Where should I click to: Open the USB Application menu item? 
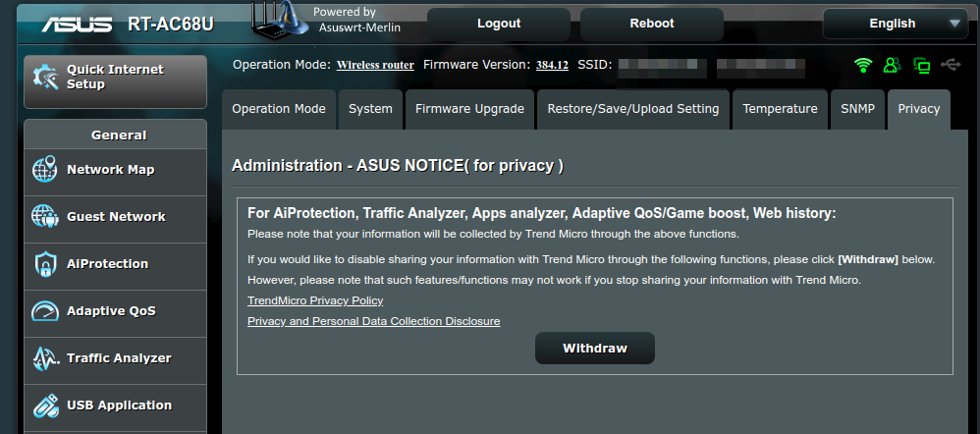coord(115,407)
